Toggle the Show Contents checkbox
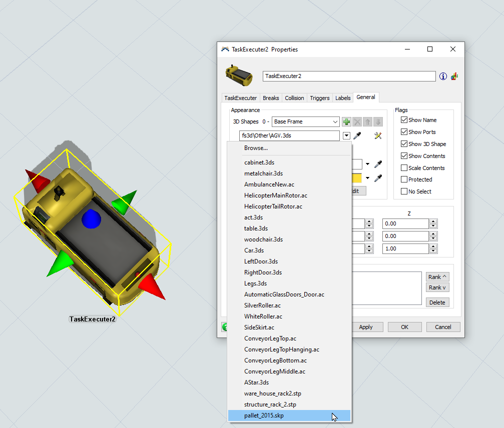The image size is (504, 428). coord(404,156)
